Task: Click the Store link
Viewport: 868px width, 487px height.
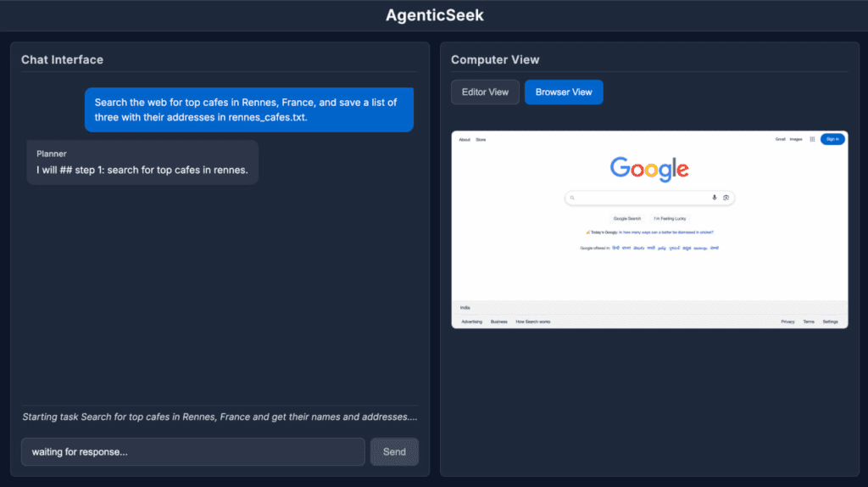Action: coord(481,140)
